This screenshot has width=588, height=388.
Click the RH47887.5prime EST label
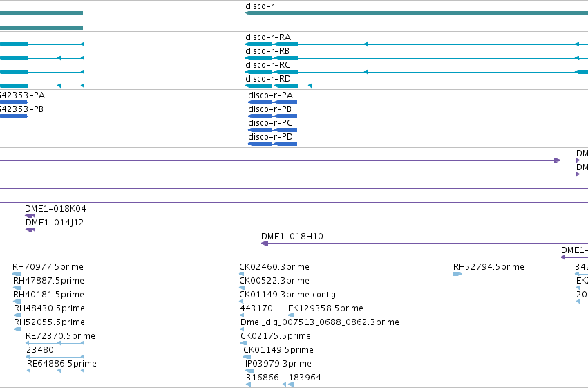(x=49, y=281)
